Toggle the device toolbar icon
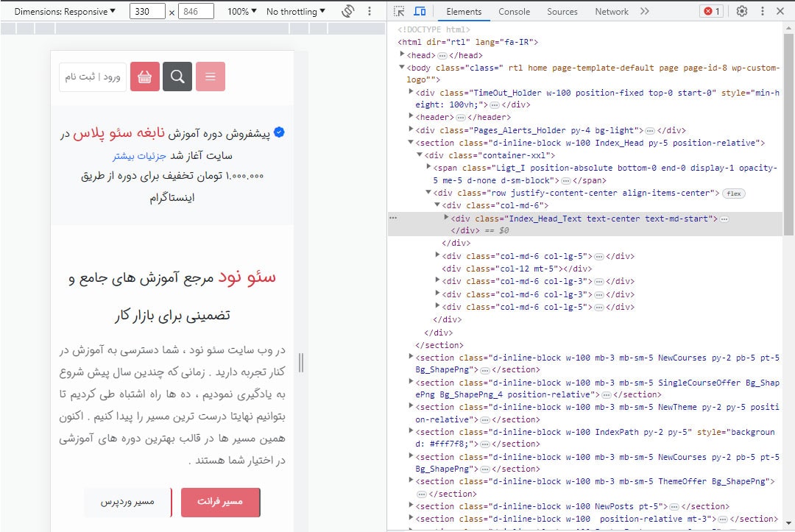 420,11
